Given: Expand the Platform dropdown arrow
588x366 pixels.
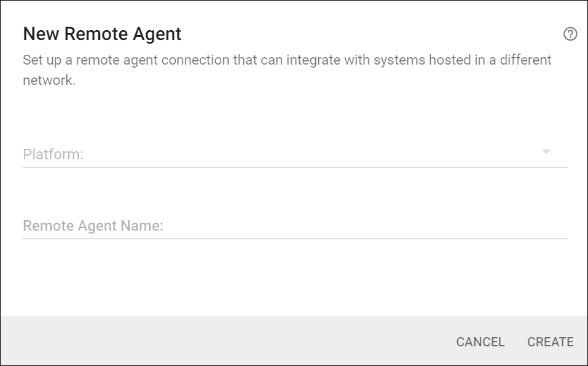Looking at the screenshot, I should point(546,152).
